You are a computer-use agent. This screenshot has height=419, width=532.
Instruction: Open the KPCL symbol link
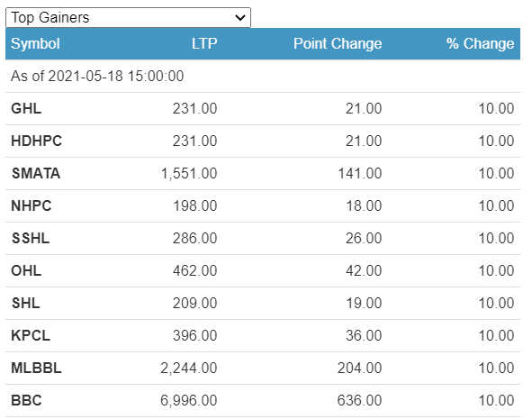31,335
